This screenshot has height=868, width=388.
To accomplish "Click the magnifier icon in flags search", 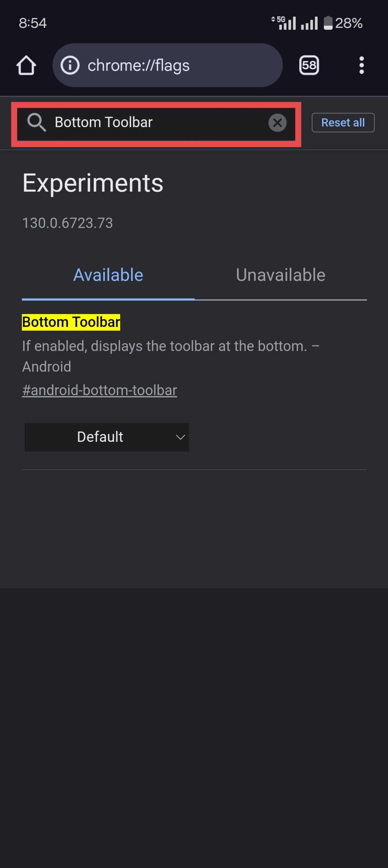I will (x=36, y=122).
